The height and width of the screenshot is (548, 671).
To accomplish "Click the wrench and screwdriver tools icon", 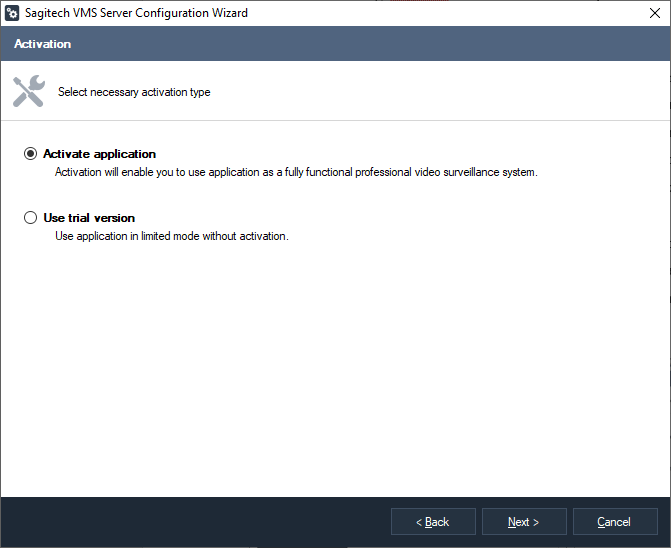I will tap(28, 91).
